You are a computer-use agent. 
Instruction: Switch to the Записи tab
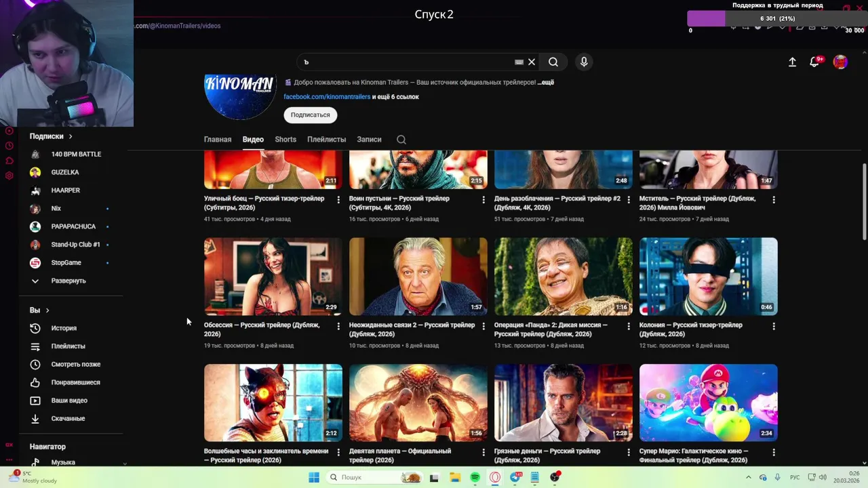click(x=369, y=140)
